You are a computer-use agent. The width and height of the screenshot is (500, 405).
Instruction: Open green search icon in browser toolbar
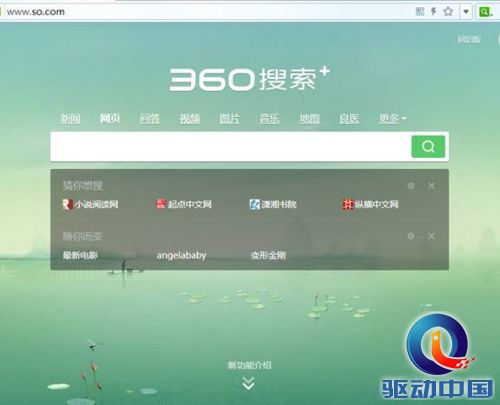(484, 12)
